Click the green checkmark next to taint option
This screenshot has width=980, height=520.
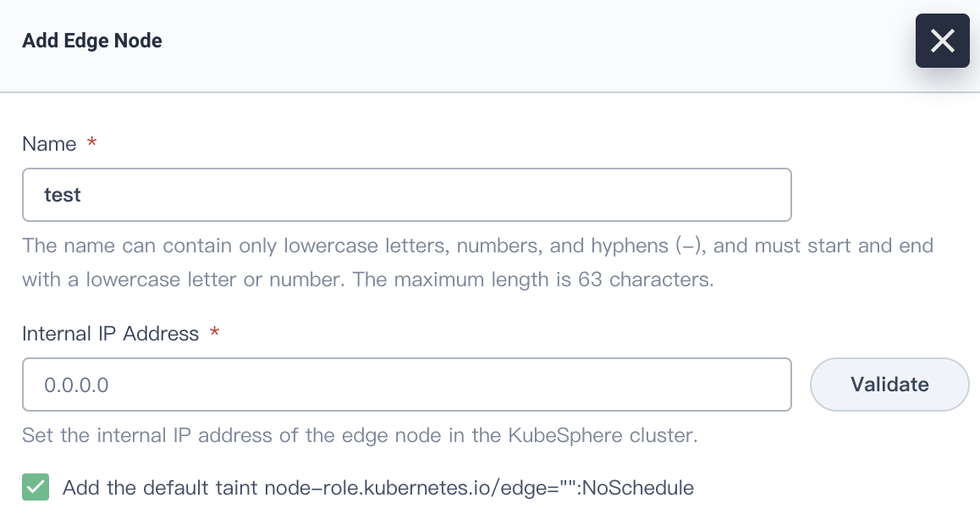tap(35, 487)
